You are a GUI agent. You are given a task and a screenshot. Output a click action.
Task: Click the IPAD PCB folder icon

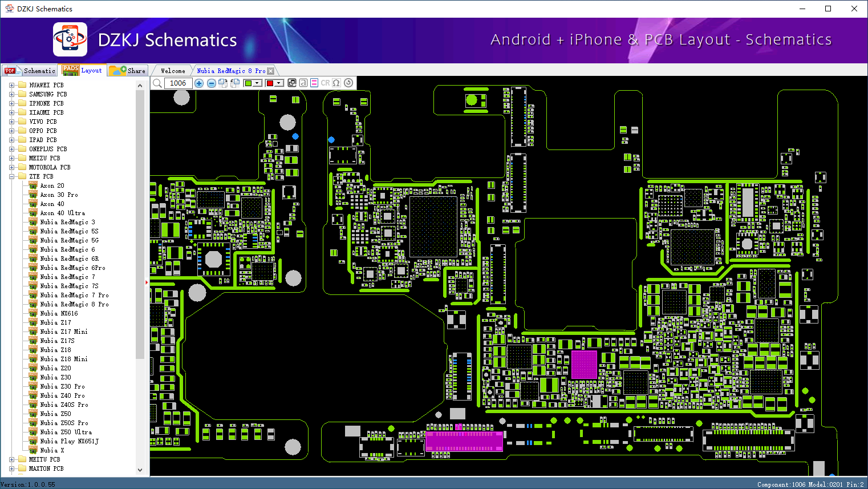22,140
